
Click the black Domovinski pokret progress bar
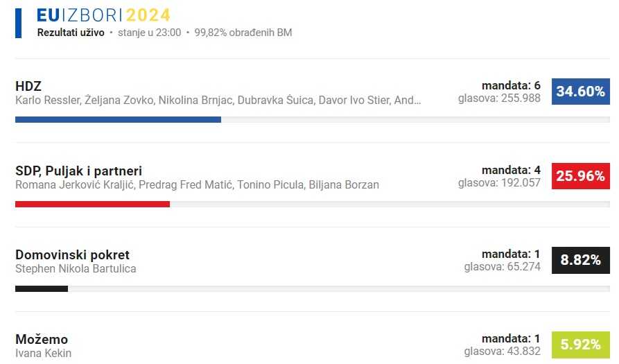click(x=42, y=288)
